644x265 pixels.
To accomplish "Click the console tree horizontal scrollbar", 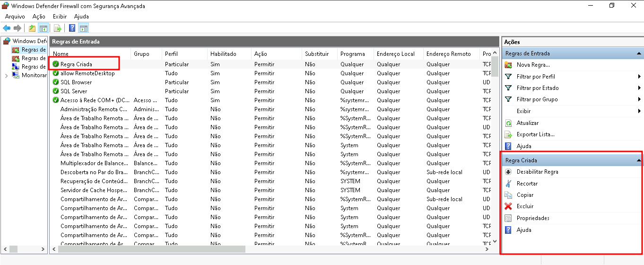I will pyautogui.click(x=24, y=249).
